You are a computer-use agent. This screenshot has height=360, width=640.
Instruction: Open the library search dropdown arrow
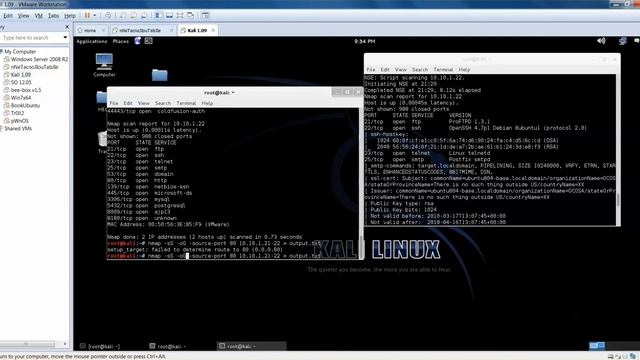click(65, 38)
